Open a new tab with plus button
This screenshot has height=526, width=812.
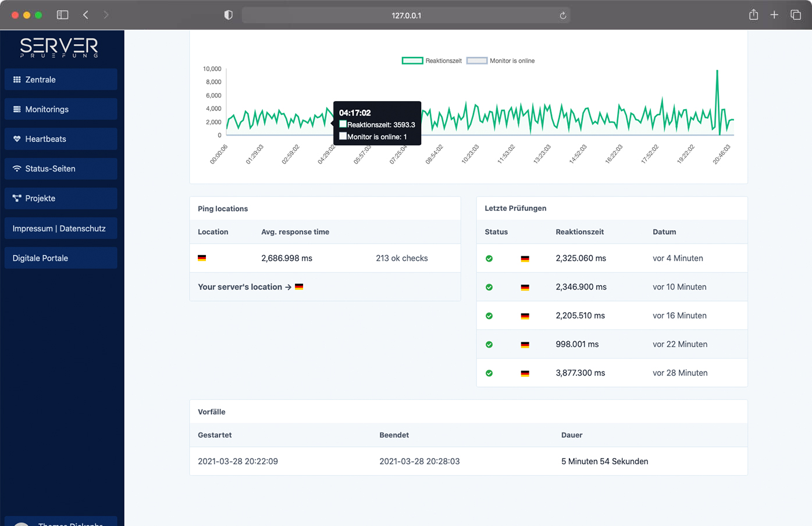click(x=774, y=15)
